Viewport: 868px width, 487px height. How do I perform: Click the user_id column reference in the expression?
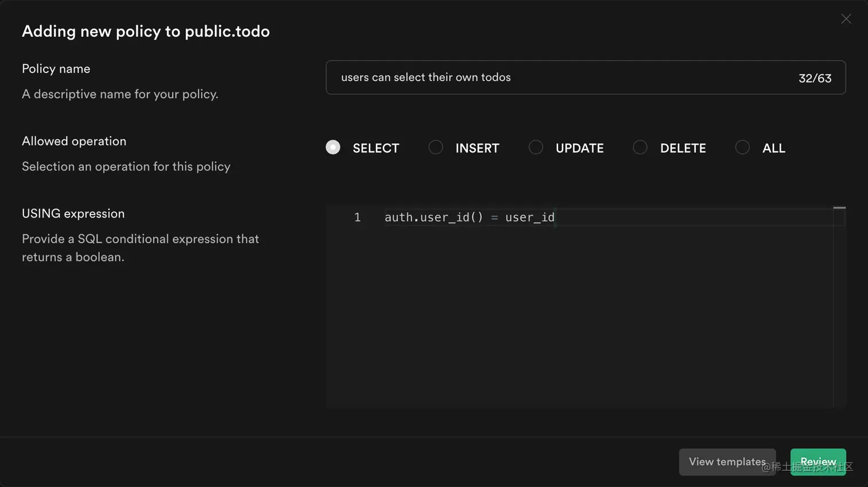click(x=529, y=217)
